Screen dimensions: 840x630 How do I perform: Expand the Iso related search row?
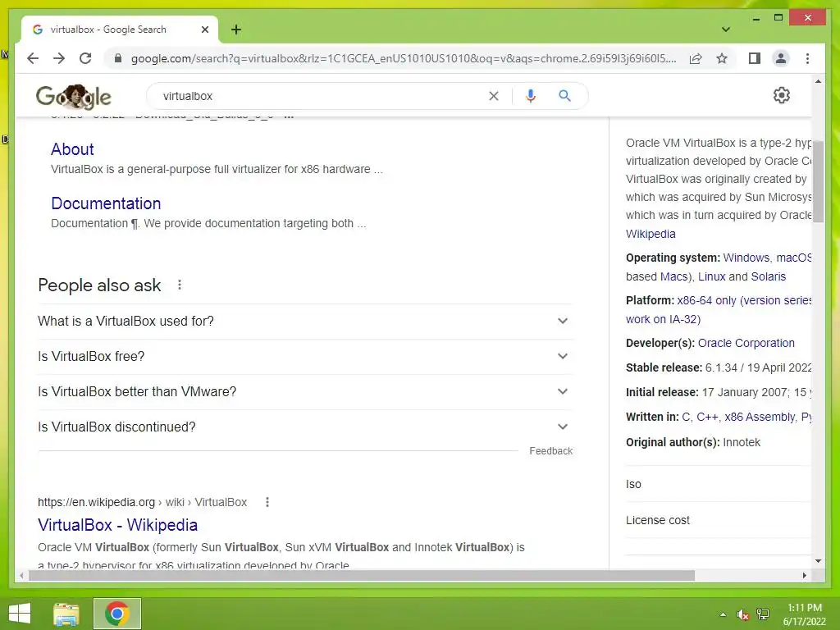718,484
